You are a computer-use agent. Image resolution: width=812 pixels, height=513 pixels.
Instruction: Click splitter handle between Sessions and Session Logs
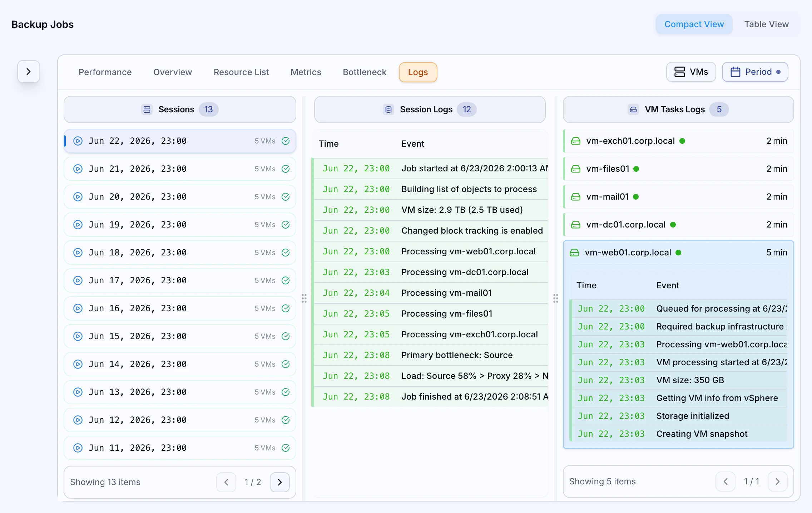click(x=304, y=298)
